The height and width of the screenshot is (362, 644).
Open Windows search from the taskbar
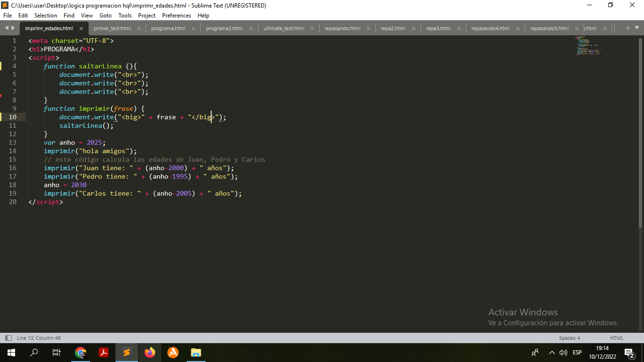click(34, 353)
